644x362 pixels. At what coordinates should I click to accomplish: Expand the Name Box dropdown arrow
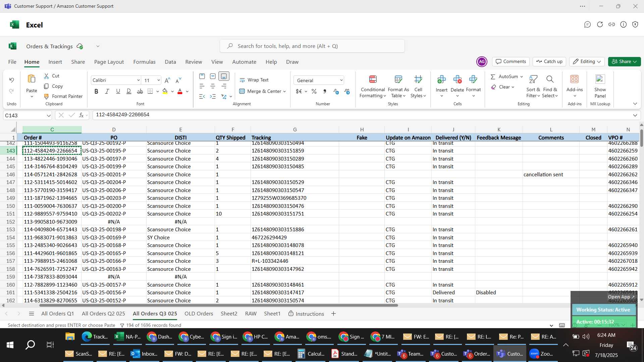click(49, 116)
